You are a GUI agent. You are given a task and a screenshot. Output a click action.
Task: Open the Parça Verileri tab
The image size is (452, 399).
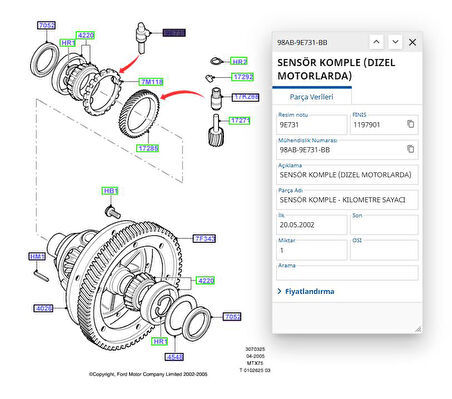click(311, 97)
